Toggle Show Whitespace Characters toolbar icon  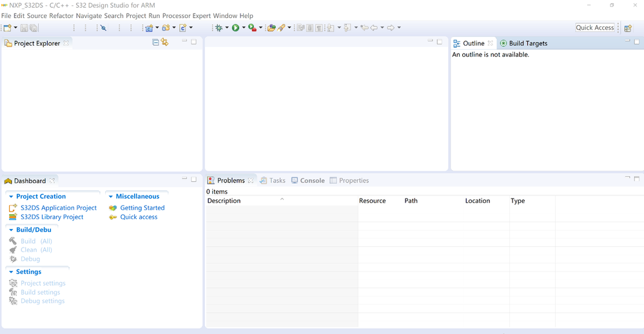point(318,28)
